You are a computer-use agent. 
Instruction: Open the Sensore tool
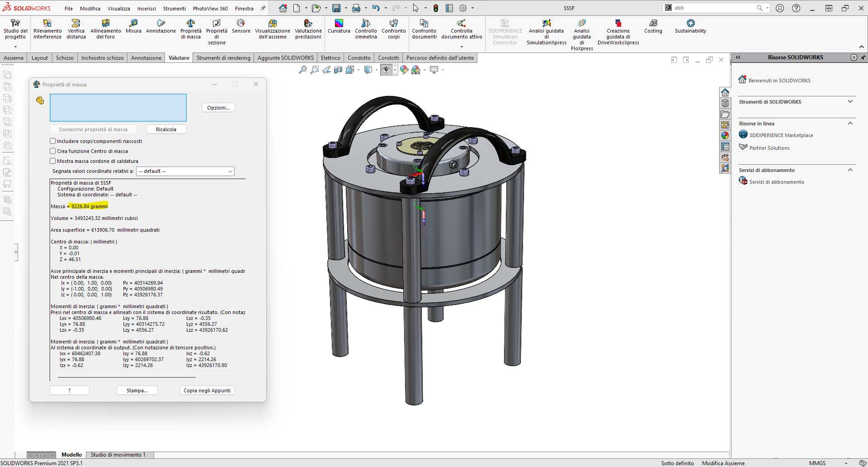click(241, 26)
